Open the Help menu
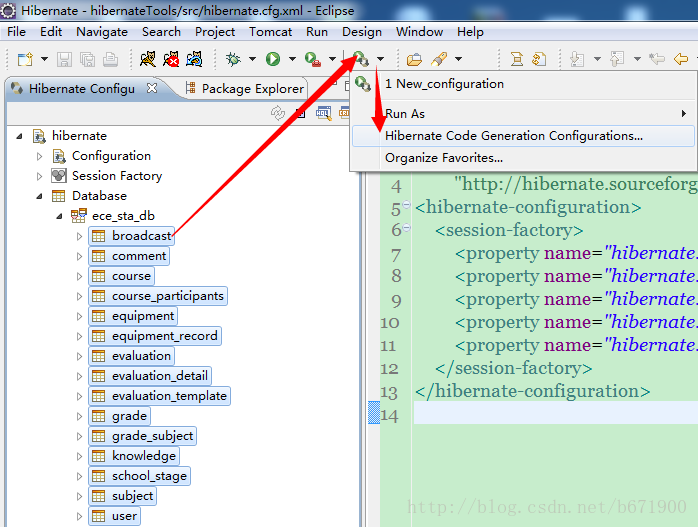 point(470,32)
